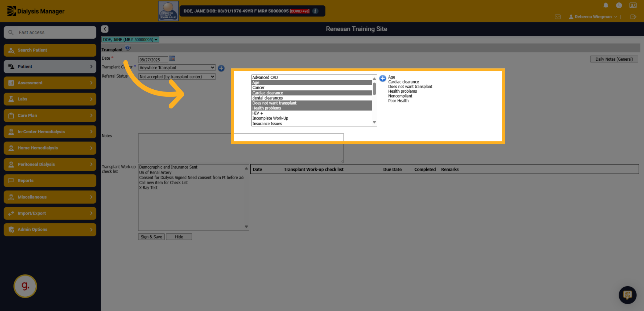Add selected reasons with plus icon

[x=383, y=78]
